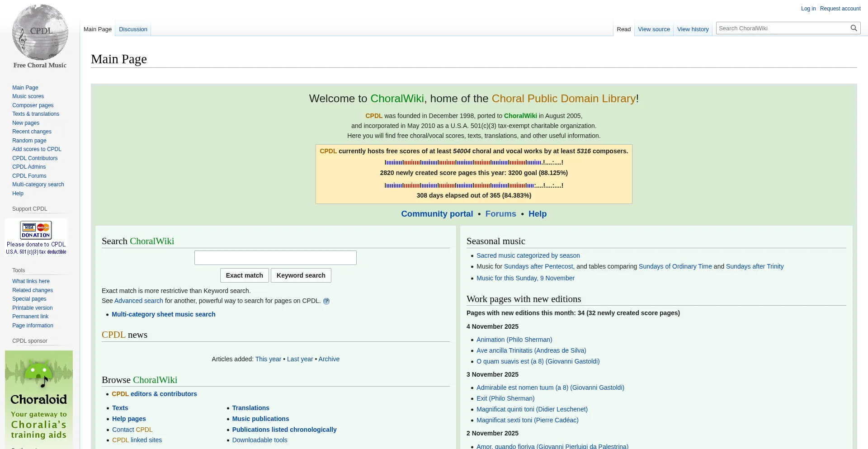Open the Choraloid sponsor banner
Screen dimensions: 868x449
point(39,399)
